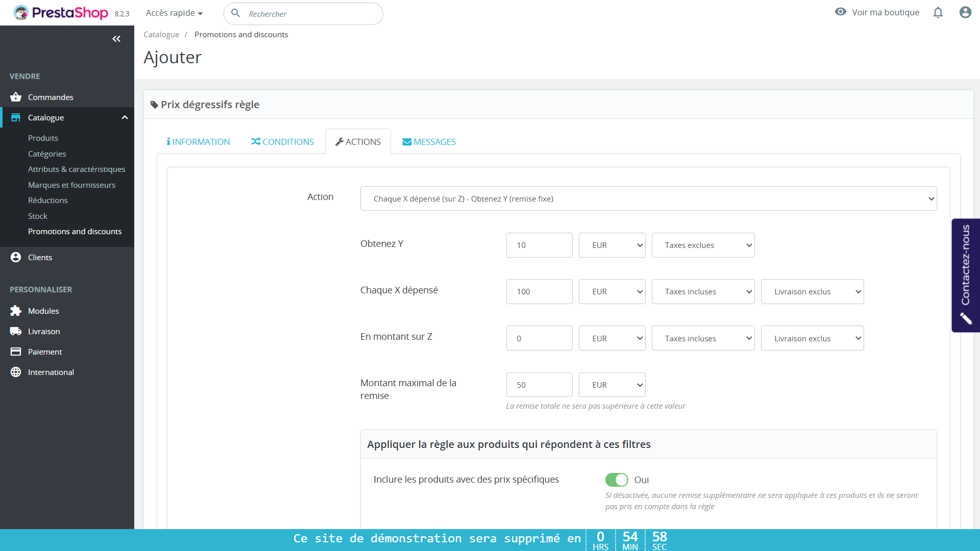Click the Clients person icon

(16, 257)
